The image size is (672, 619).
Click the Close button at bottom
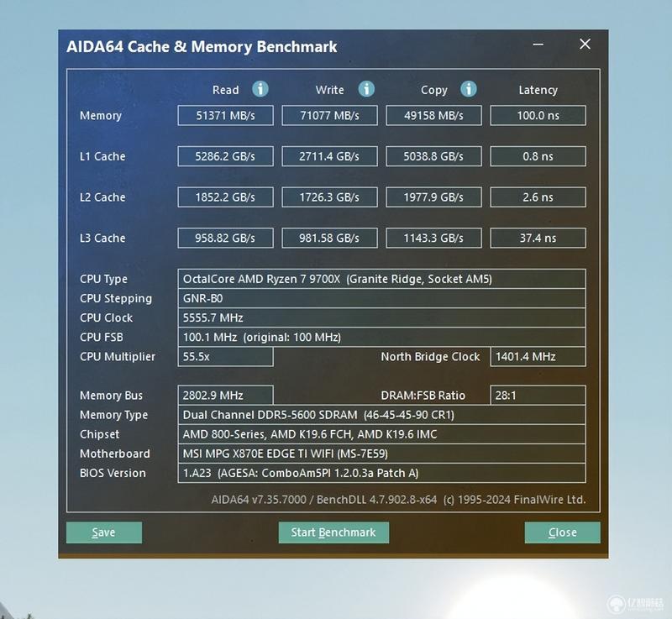pos(562,532)
